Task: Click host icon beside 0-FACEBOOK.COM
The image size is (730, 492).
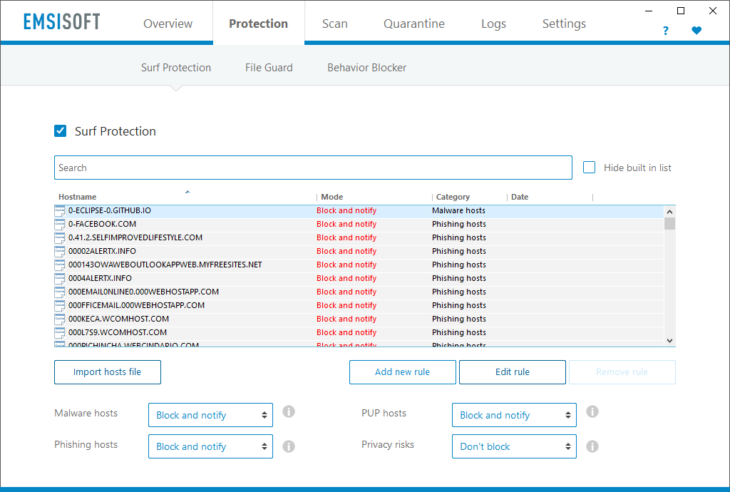Action: tap(60, 224)
